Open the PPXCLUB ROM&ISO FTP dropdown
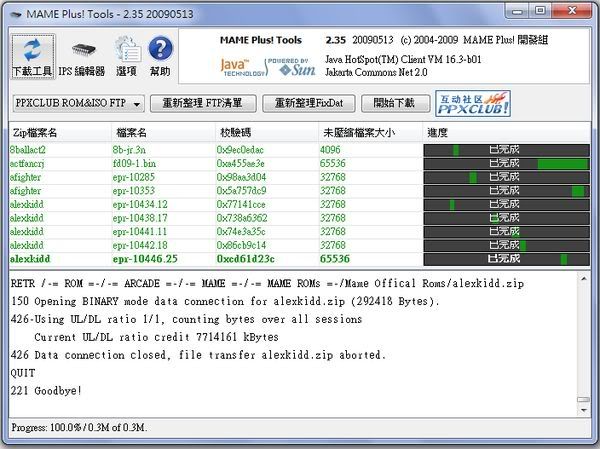600x449 pixels. 78,103
